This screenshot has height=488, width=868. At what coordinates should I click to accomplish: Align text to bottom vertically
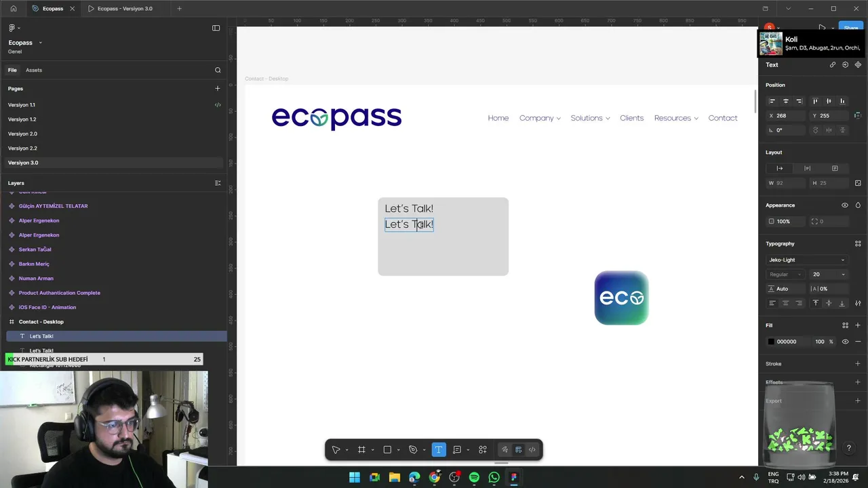pyautogui.click(x=842, y=303)
